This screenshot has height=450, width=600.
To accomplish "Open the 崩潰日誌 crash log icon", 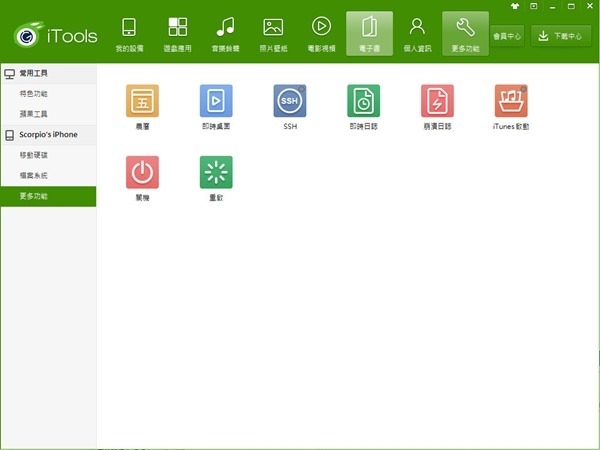I will click(x=437, y=101).
